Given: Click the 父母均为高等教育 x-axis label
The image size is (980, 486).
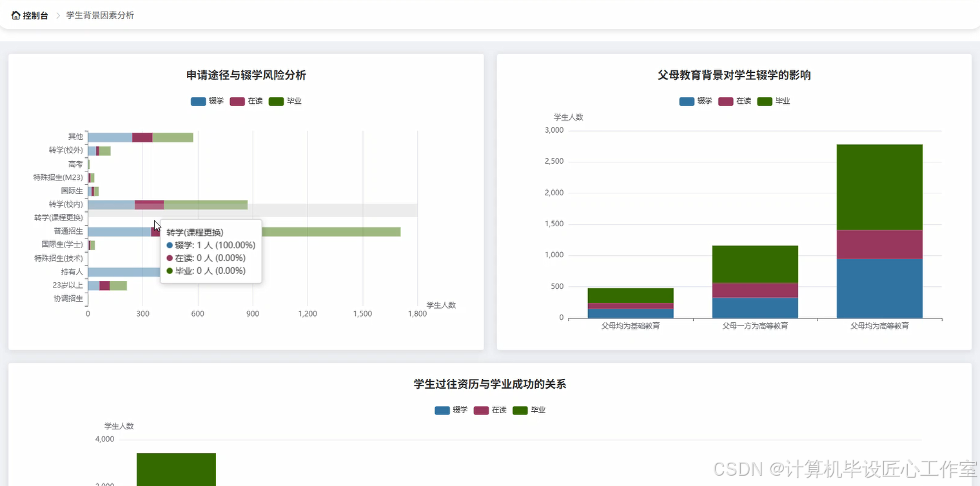Looking at the screenshot, I should (879, 326).
